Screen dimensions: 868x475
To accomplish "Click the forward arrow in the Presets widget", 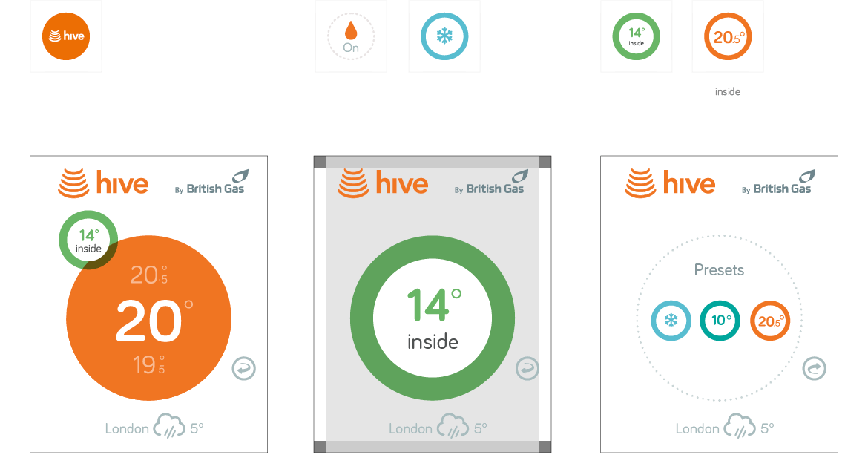I will (814, 368).
